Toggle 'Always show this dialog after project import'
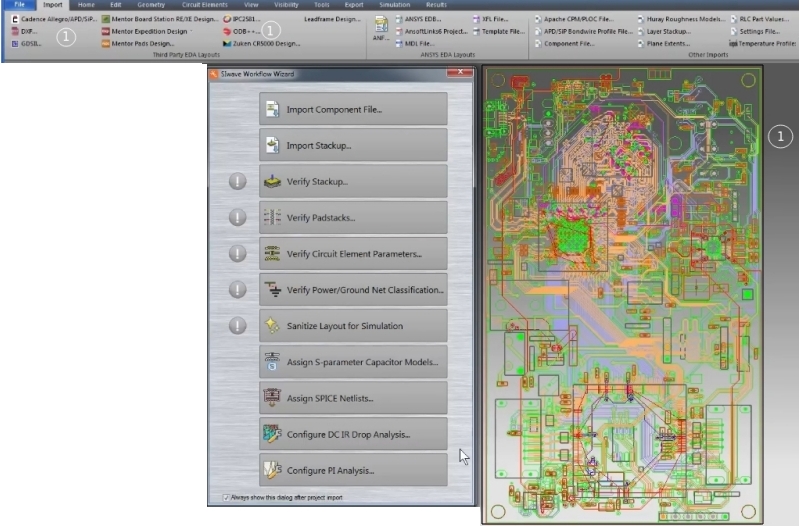800x527 pixels. pos(225,497)
